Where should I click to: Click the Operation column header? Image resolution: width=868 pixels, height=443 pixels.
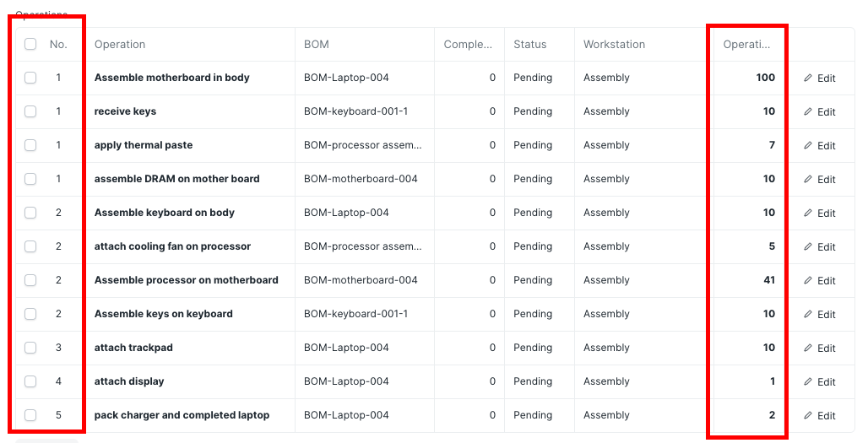120,44
